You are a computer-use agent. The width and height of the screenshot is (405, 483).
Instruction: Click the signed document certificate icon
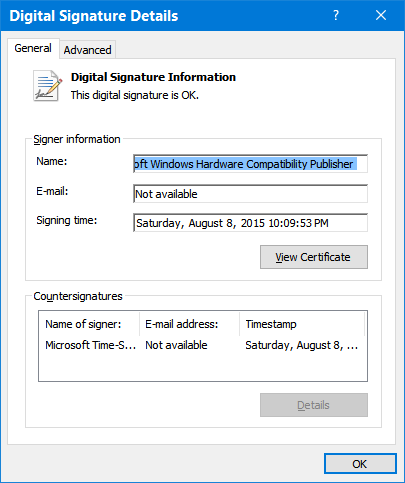(47, 86)
